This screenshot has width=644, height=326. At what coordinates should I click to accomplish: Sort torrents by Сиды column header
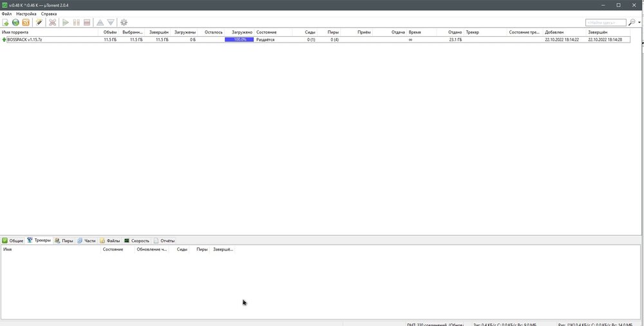pyautogui.click(x=305, y=32)
